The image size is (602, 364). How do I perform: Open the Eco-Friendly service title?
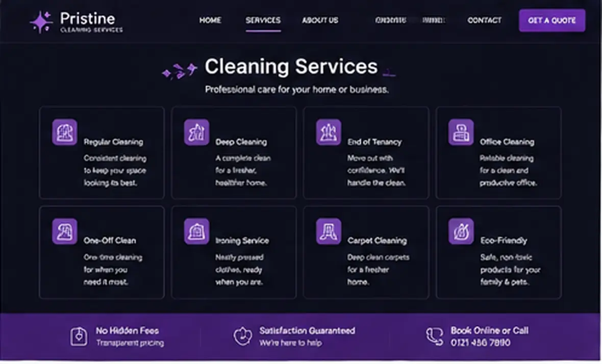point(504,241)
